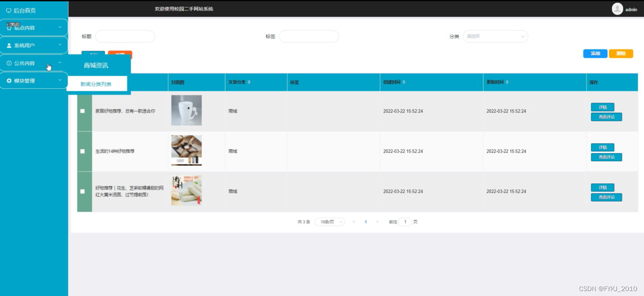Click the plus circle icon of 模块管理
644x296 pixels.
(9, 81)
